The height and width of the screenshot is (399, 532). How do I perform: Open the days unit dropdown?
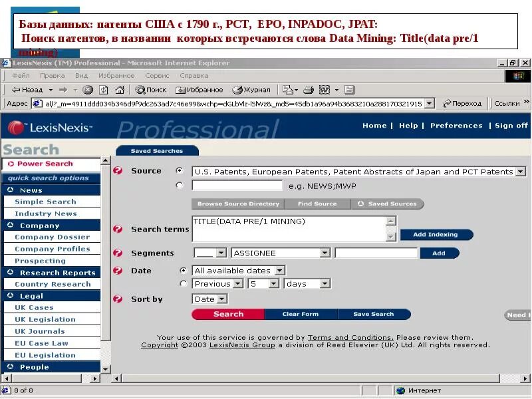click(x=325, y=283)
